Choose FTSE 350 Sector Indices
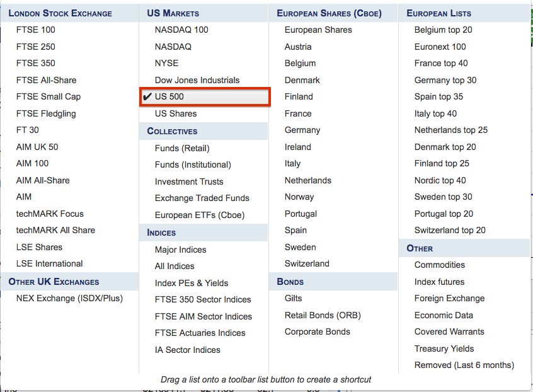Screen dimensions: 533x392 tap(203, 299)
